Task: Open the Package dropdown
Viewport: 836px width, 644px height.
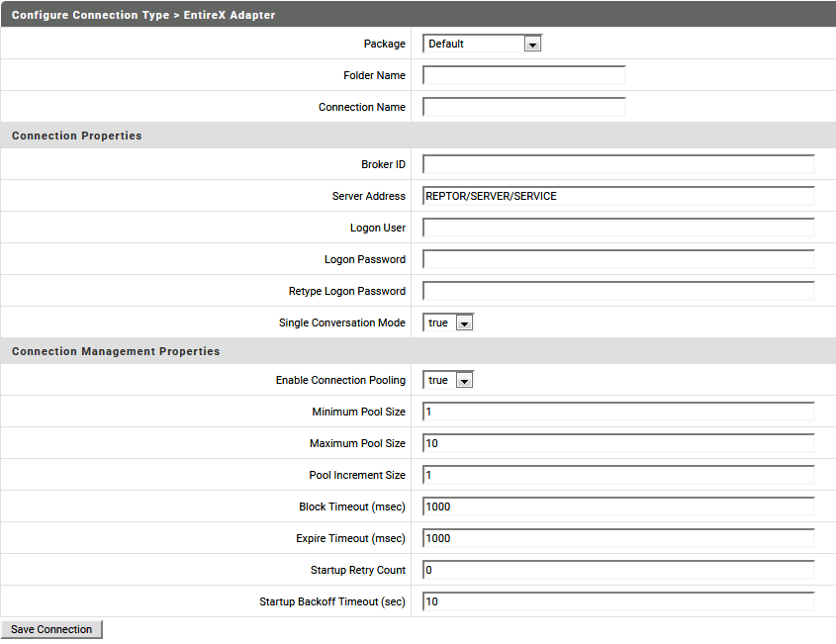Action: pos(532,44)
